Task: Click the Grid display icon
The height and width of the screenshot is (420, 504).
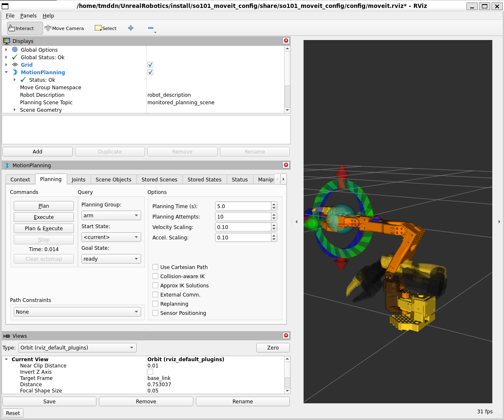Action: pos(15,65)
